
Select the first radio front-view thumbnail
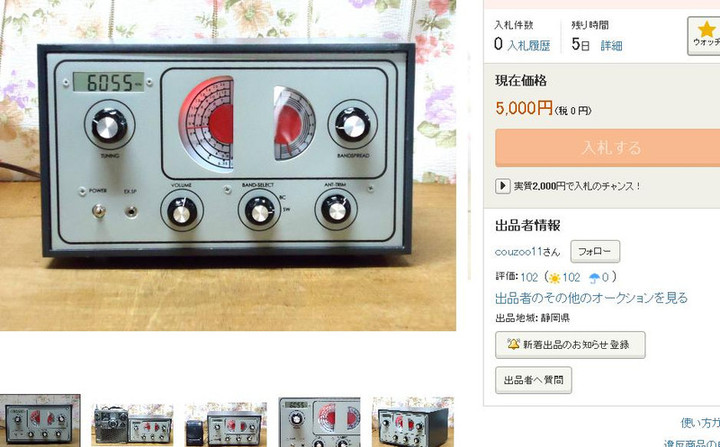[x=40, y=420]
